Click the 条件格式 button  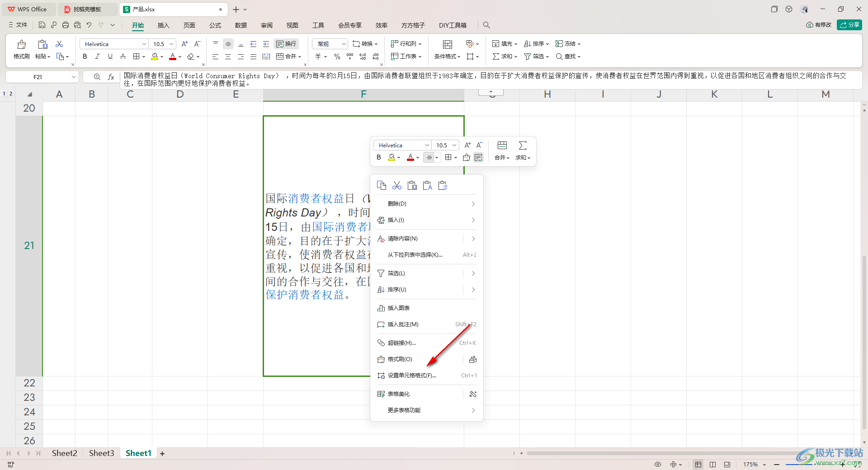click(447, 50)
